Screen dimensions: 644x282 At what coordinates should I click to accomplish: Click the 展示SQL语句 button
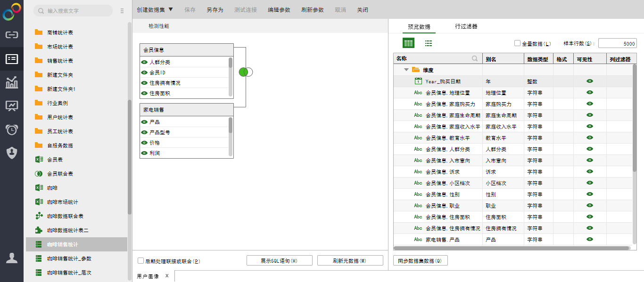[x=279, y=261]
